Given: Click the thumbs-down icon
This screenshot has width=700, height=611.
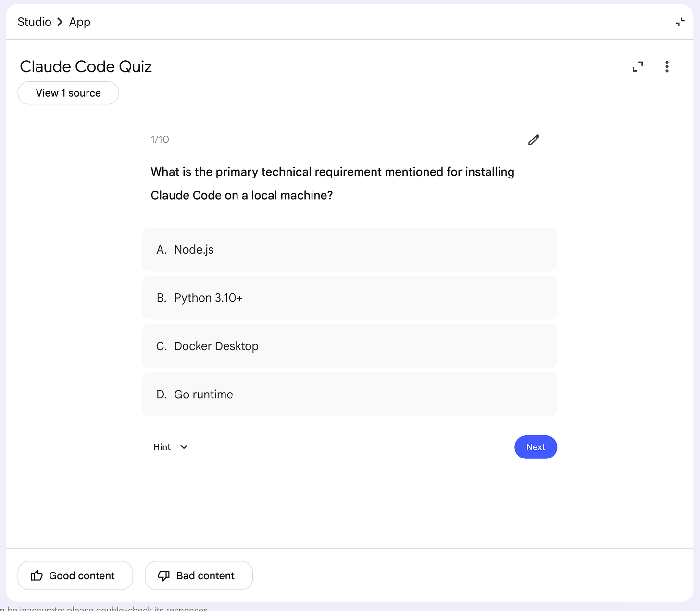Looking at the screenshot, I should point(164,575).
